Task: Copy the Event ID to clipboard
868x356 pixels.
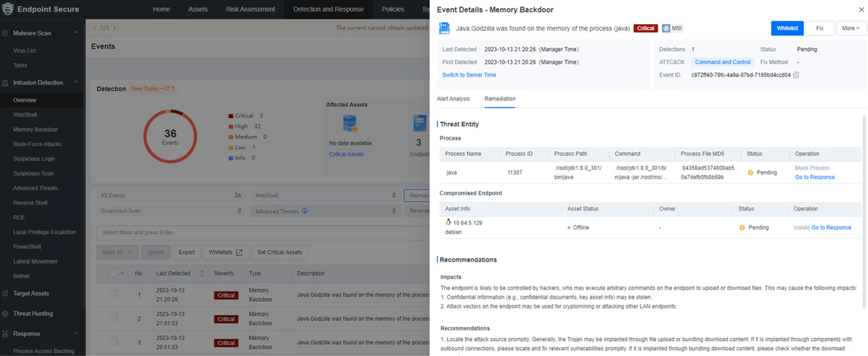Action: (796, 75)
